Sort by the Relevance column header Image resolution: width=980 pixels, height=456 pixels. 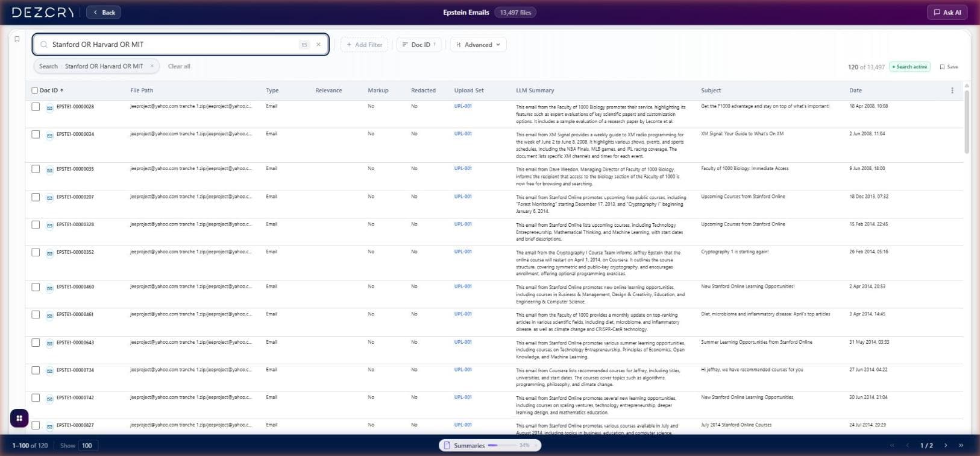328,90
